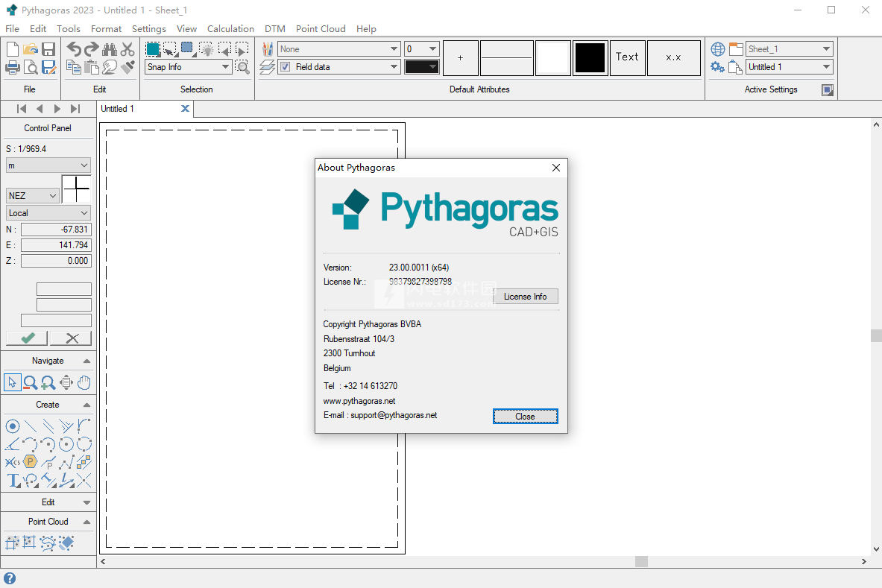Screen dimensions: 882x588
Task: Click the Print icon
Action: [13, 68]
